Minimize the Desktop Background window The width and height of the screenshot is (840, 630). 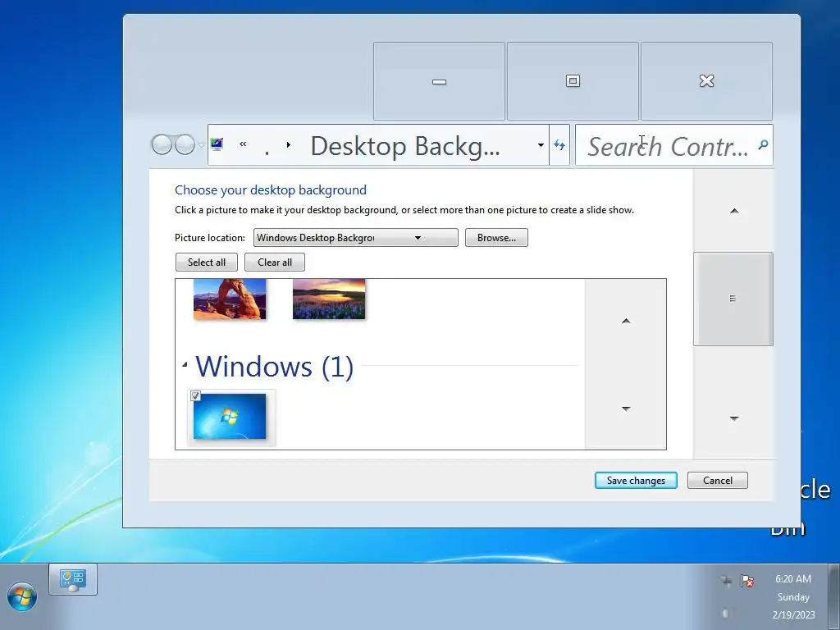coord(439,81)
